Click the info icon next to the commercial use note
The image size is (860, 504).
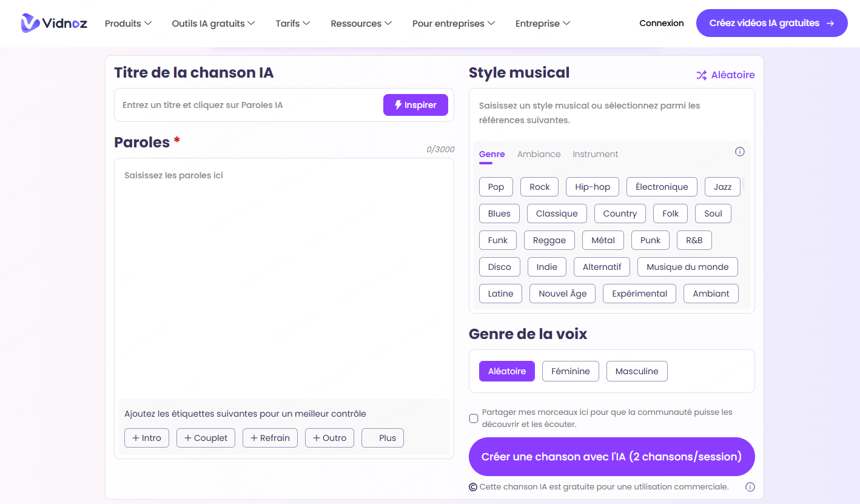(750, 487)
